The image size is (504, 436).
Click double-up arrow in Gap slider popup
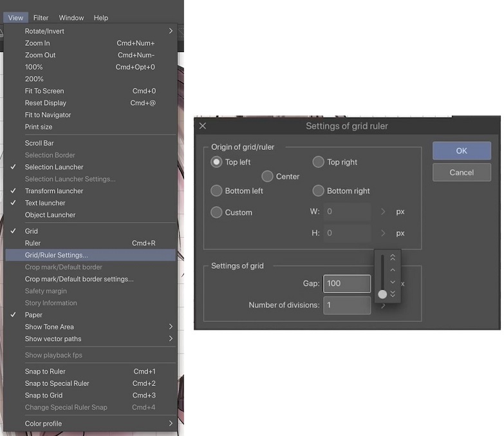coord(393,258)
